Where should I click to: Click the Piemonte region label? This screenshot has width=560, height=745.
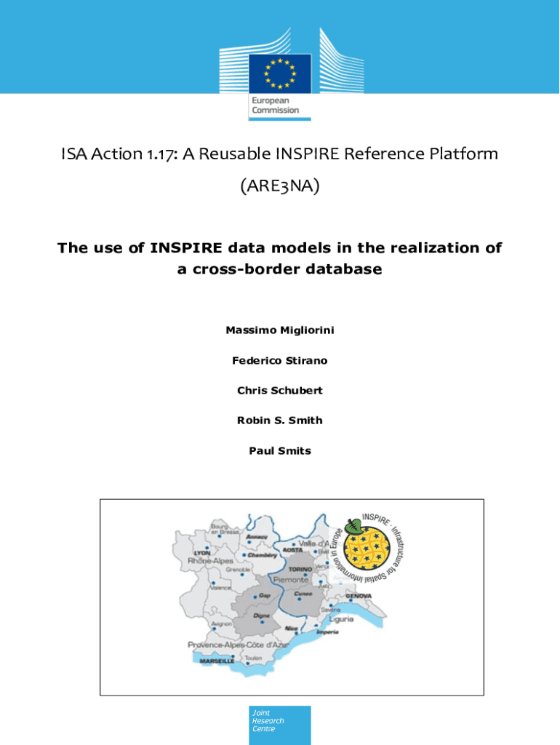pyautogui.click(x=292, y=581)
